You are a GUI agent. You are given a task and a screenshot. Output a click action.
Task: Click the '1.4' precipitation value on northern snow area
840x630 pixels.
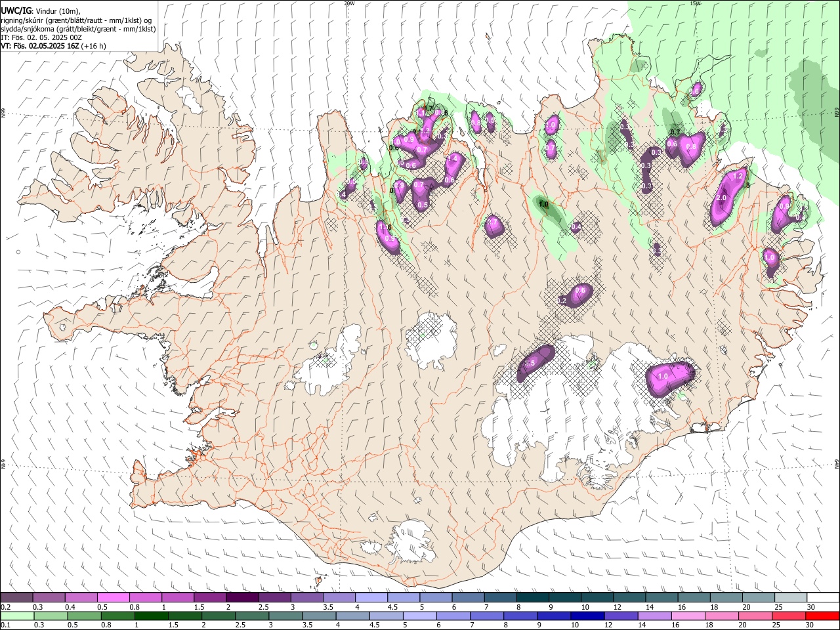pyautogui.click(x=451, y=159)
